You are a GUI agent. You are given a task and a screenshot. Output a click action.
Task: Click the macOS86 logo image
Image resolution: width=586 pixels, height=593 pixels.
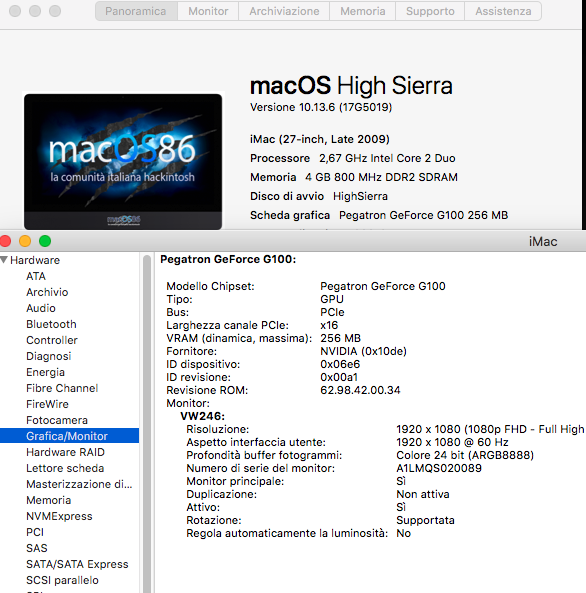pos(123,161)
